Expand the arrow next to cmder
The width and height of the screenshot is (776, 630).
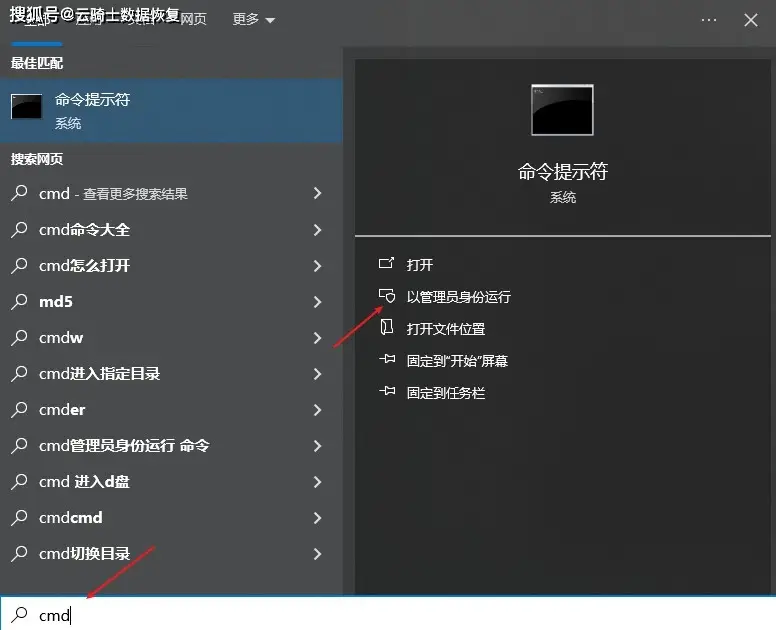tap(318, 410)
